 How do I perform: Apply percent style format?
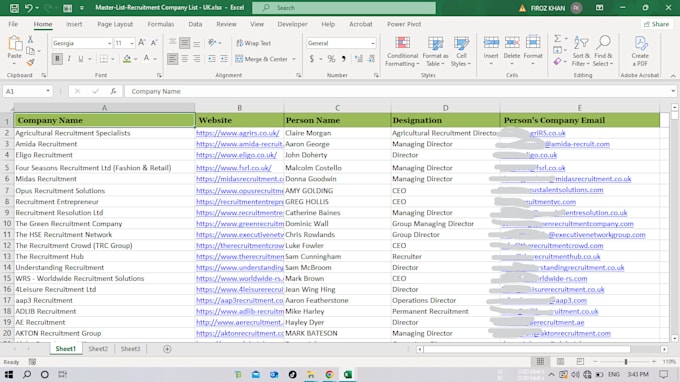tap(331, 59)
